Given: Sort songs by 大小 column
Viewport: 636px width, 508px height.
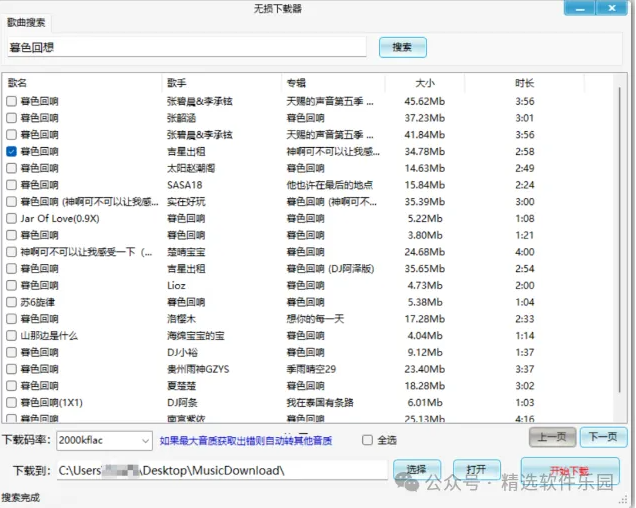Looking at the screenshot, I should tap(424, 83).
